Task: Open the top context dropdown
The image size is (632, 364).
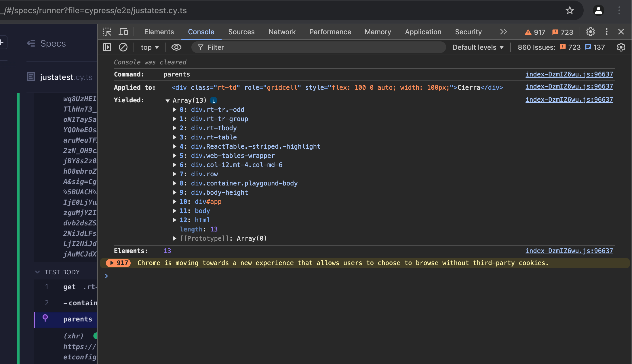Action: (150, 47)
